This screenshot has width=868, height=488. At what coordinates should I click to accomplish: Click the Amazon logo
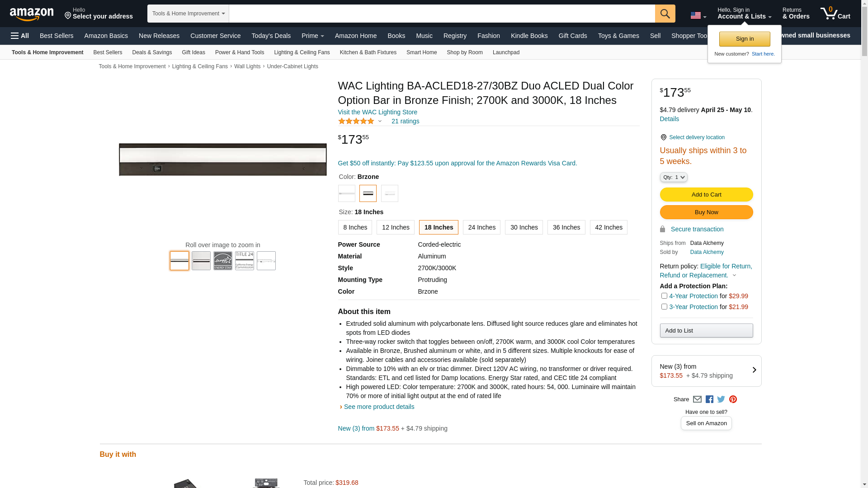(32, 14)
